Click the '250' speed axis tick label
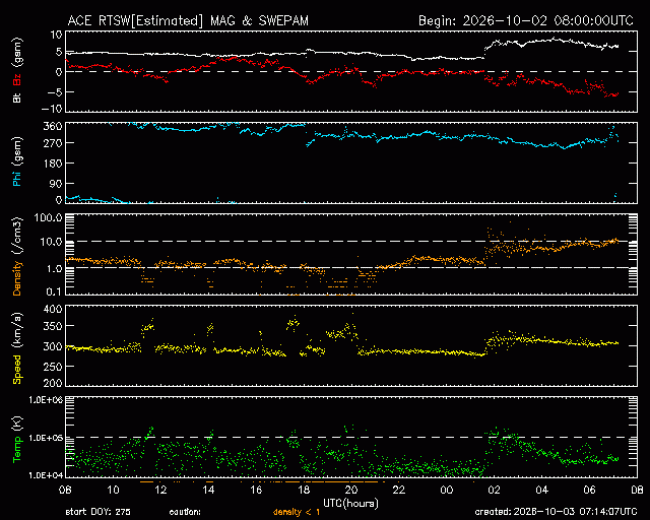650x520 pixels. pos(53,367)
